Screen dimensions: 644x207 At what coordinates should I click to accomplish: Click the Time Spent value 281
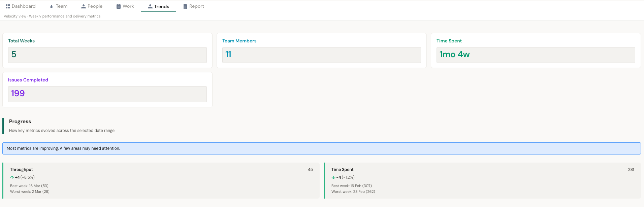[631, 170]
